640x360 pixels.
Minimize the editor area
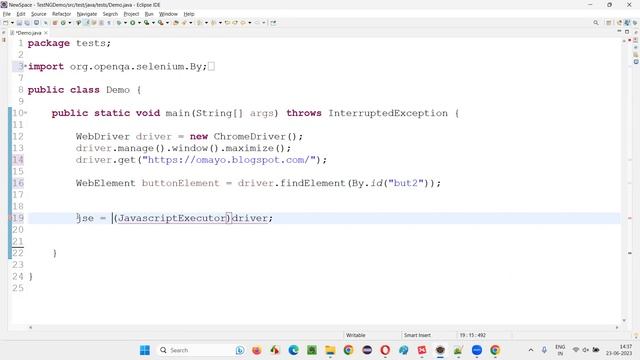point(619,31)
